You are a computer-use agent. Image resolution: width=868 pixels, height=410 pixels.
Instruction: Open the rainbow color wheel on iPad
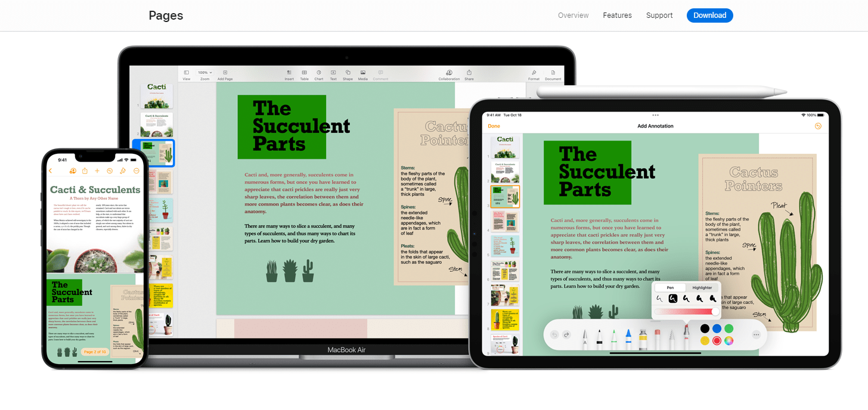(x=728, y=341)
